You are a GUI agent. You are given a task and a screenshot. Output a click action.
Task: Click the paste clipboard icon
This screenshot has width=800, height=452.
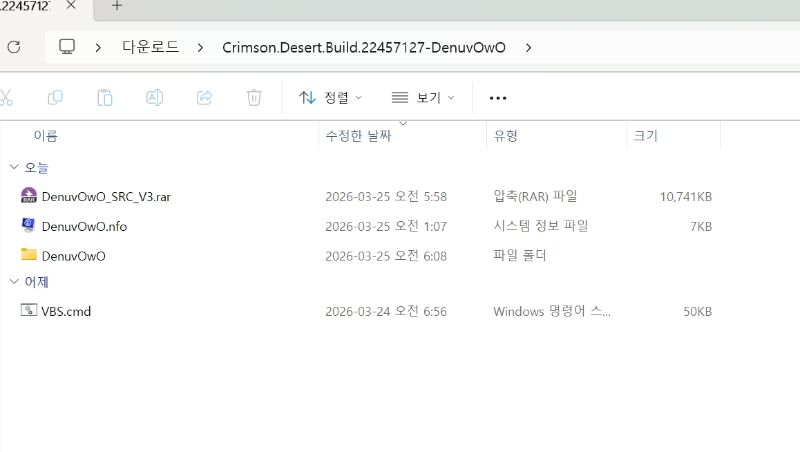coord(104,97)
